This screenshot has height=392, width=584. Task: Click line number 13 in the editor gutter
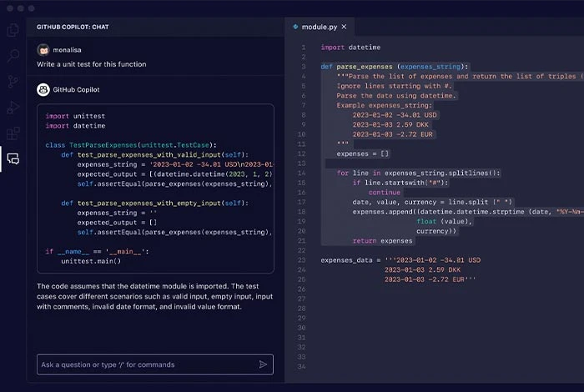tap(302, 163)
